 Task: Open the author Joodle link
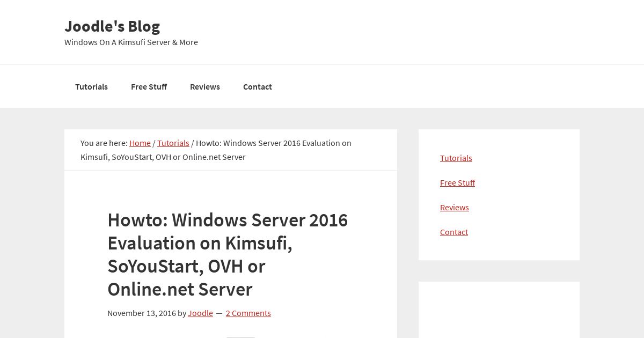click(200, 313)
